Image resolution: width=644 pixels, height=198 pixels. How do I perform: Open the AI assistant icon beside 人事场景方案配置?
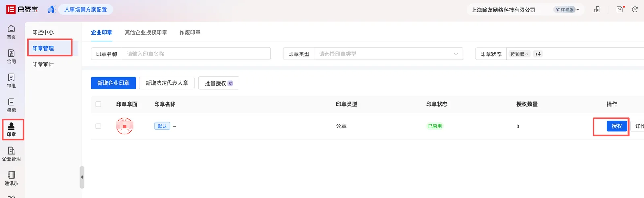[x=51, y=9]
